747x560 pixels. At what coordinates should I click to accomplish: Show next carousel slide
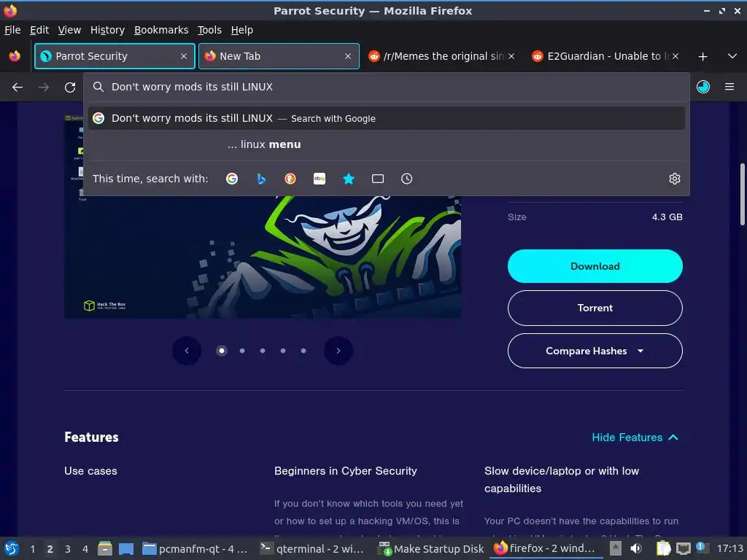click(338, 351)
